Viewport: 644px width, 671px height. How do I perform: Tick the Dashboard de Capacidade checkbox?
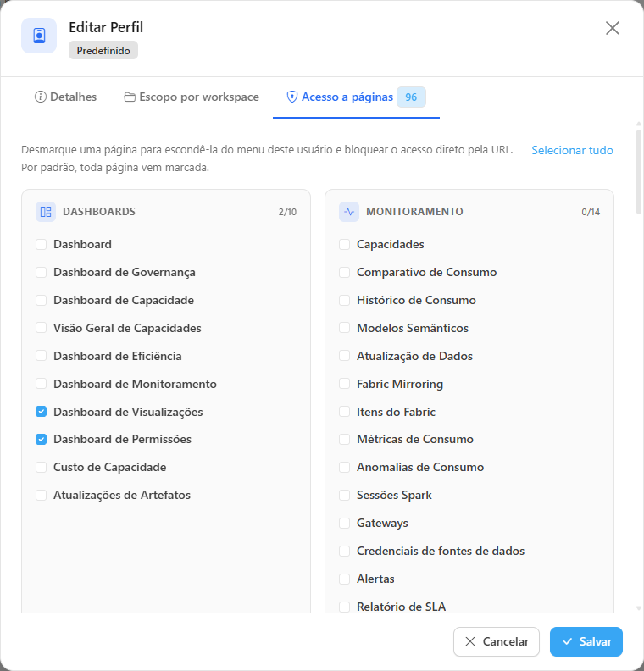[x=41, y=300]
